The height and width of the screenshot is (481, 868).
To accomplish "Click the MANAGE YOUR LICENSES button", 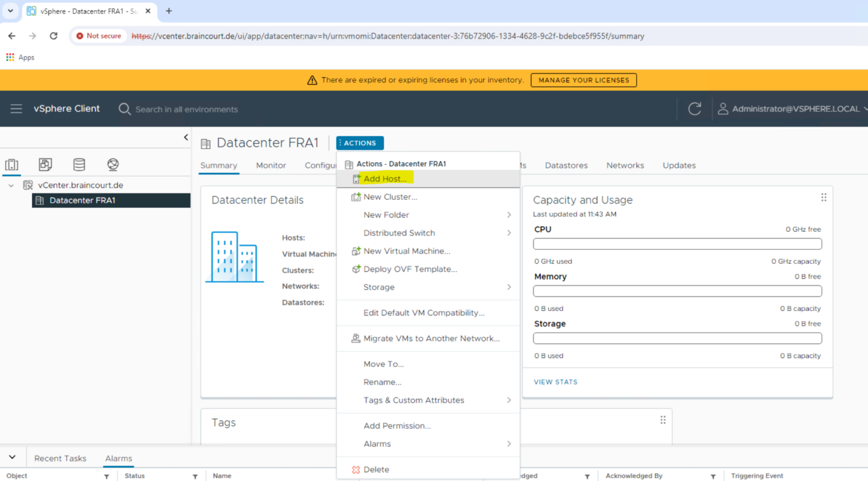I will point(583,80).
